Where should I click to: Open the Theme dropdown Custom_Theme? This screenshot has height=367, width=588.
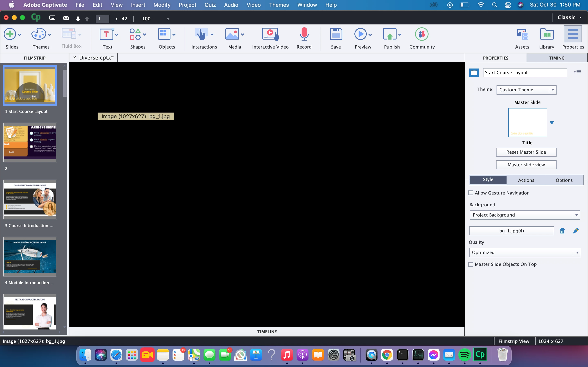526,90
